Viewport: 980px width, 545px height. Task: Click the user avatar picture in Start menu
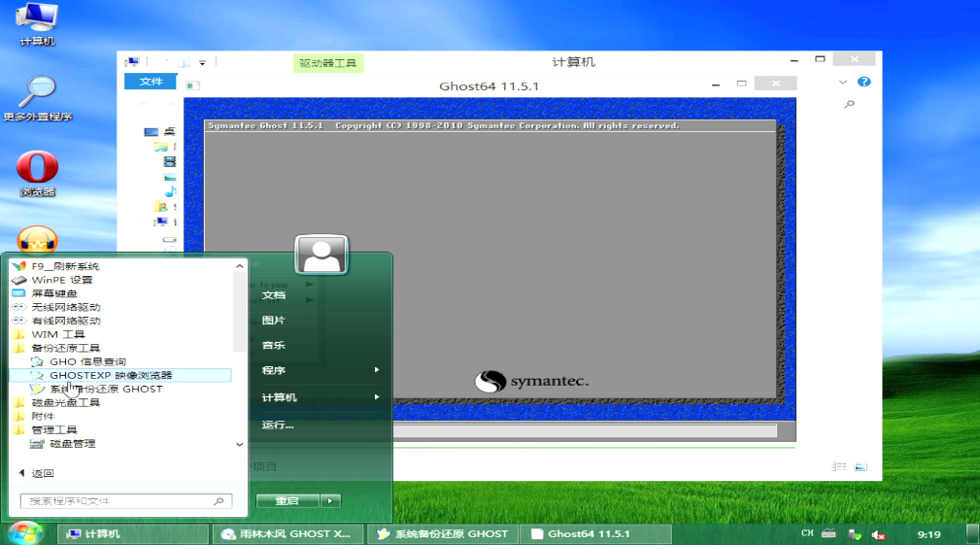321,255
